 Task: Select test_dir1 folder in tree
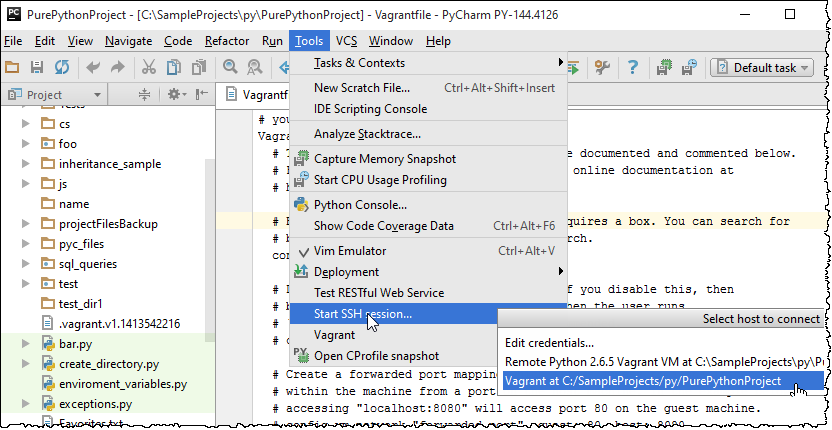pyautogui.click(x=81, y=304)
